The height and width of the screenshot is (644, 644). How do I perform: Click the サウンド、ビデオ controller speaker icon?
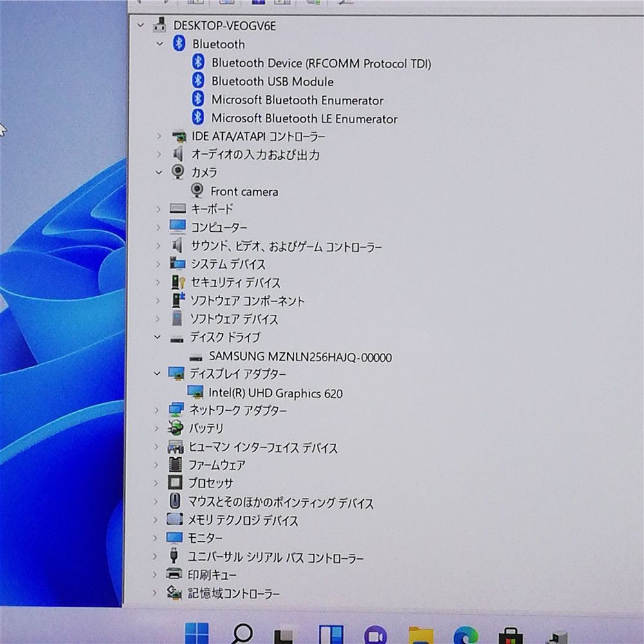pyautogui.click(x=177, y=245)
